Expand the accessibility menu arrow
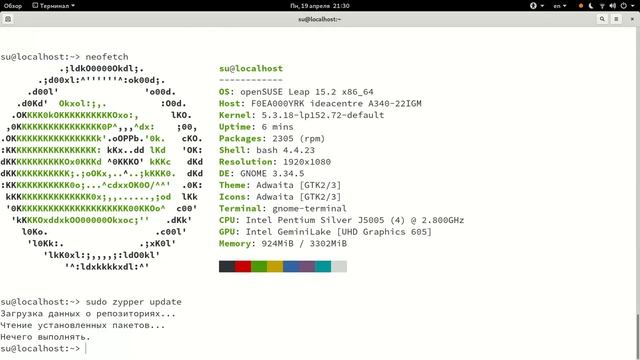Viewport: 640px width, 360px height. pos(542,6)
